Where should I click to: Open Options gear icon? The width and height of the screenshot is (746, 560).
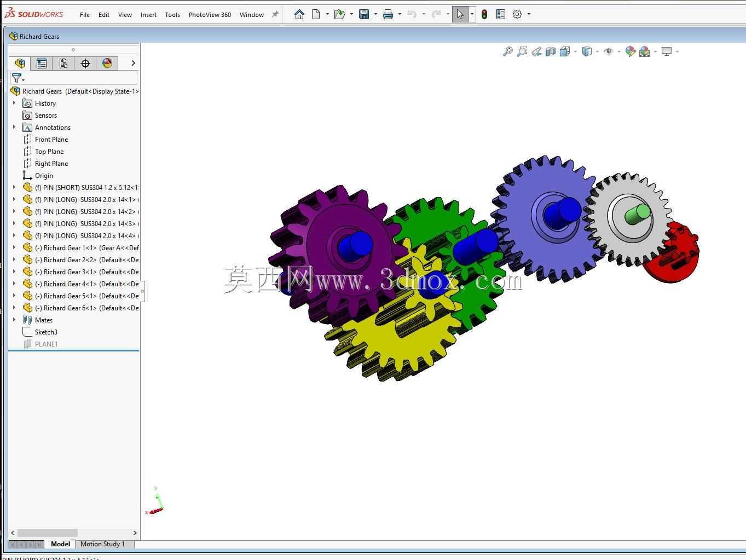[517, 14]
